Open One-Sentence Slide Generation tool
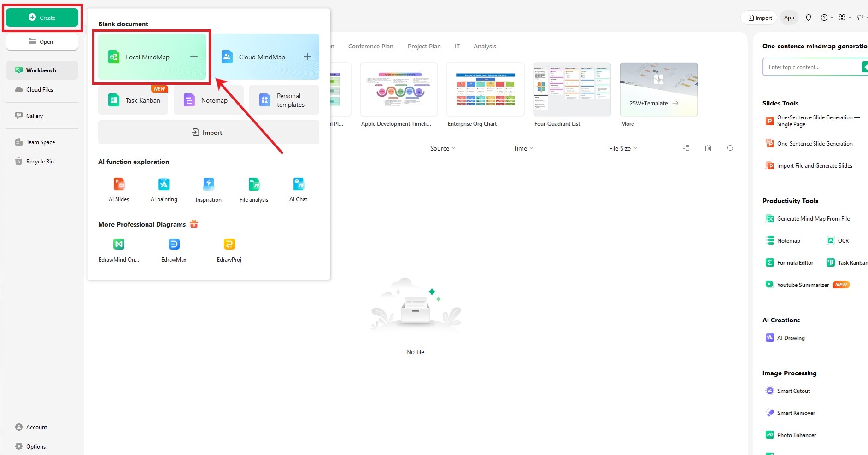868x455 pixels. point(809,143)
